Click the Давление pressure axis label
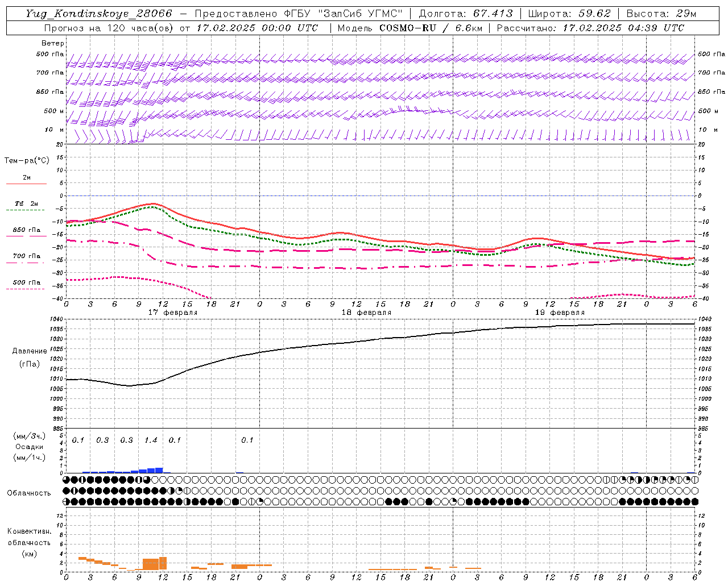The height and width of the screenshot is (582, 728). [x=30, y=351]
